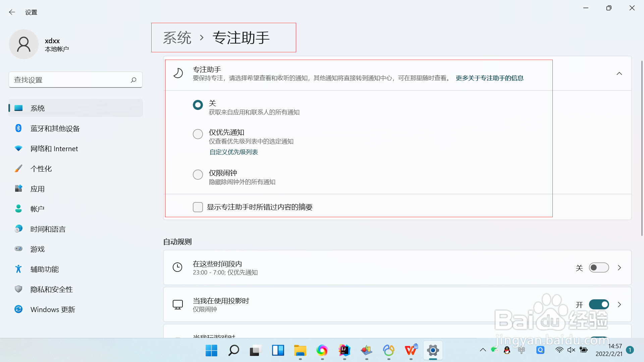Click the 查找设置 search box
The image size is (644, 362).
[75, 80]
